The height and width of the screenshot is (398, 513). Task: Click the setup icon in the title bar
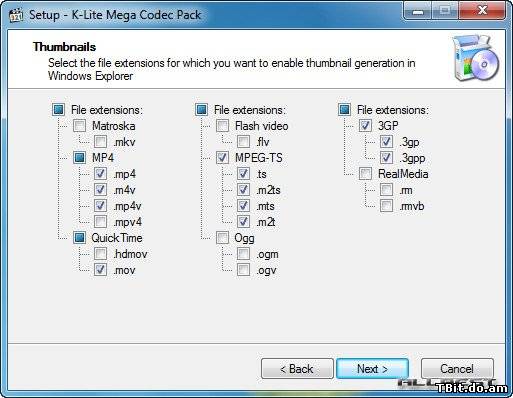16,15
